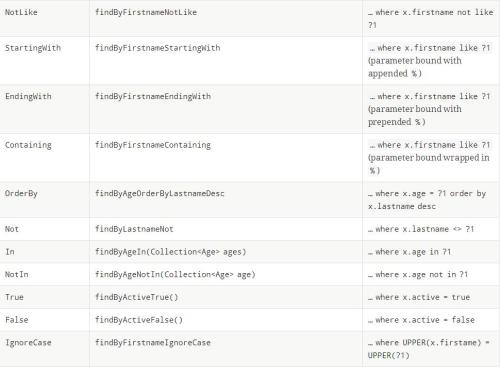Image resolution: width=500 pixels, height=369 pixels.
Task: Select findByActiveTrue() method text
Action: coord(136,297)
